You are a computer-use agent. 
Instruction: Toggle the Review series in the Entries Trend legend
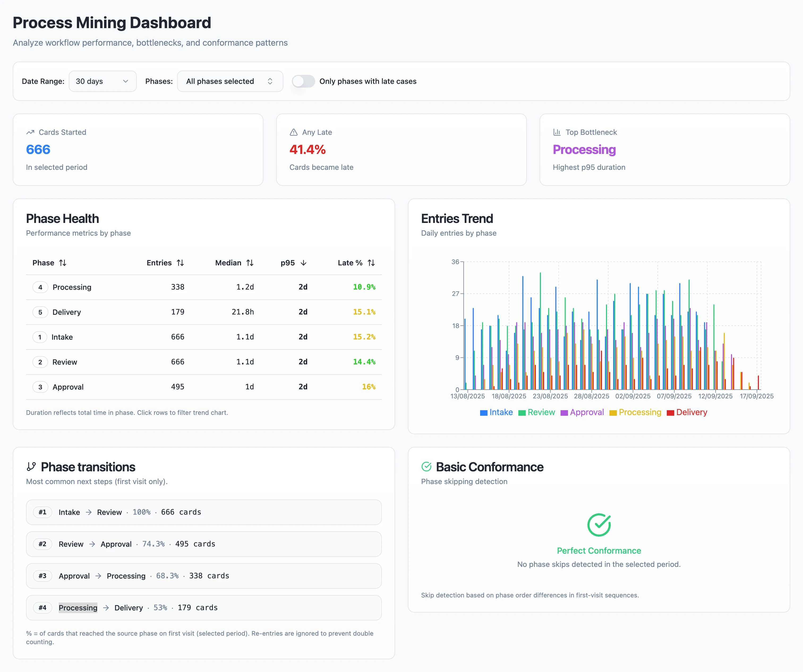[x=536, y=412]
